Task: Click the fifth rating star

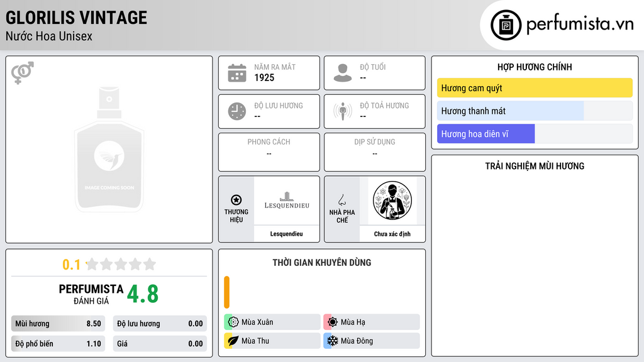Action: point(150,264)
